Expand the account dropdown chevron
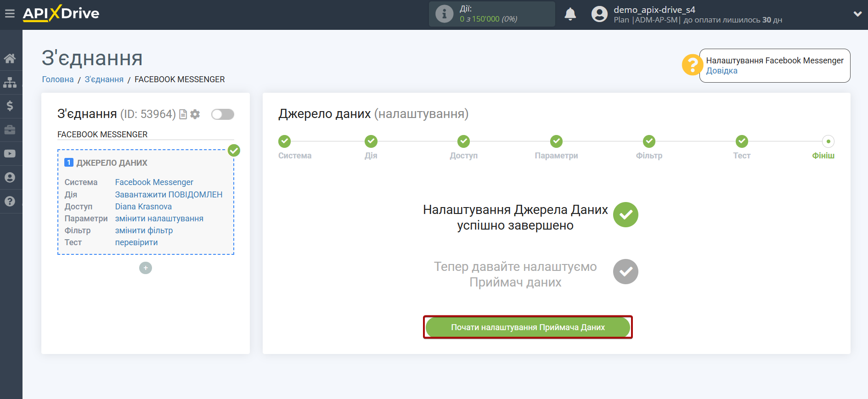The image size is (868, 399). pyautogui.click(x=857, y=14)
